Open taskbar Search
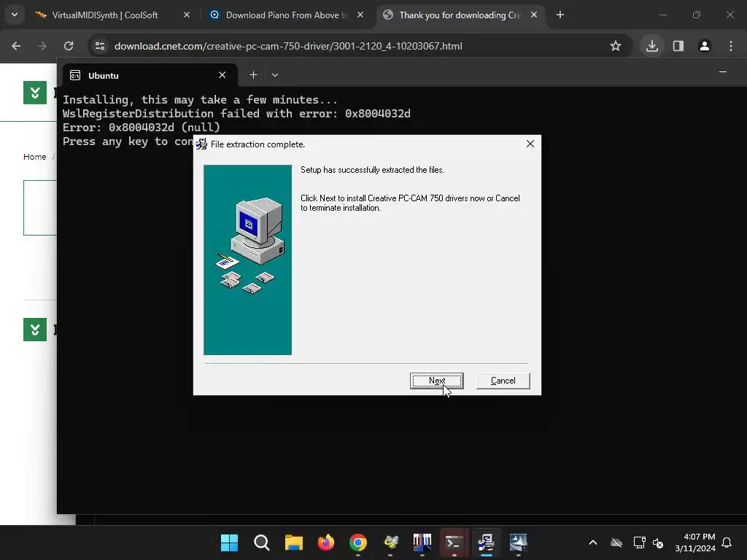 coord(262,542)
